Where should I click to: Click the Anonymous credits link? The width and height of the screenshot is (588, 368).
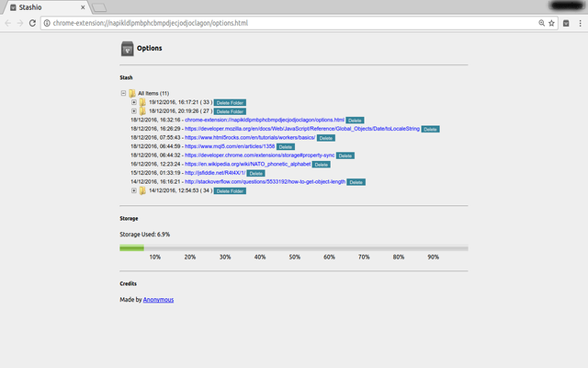pos(158,300)
